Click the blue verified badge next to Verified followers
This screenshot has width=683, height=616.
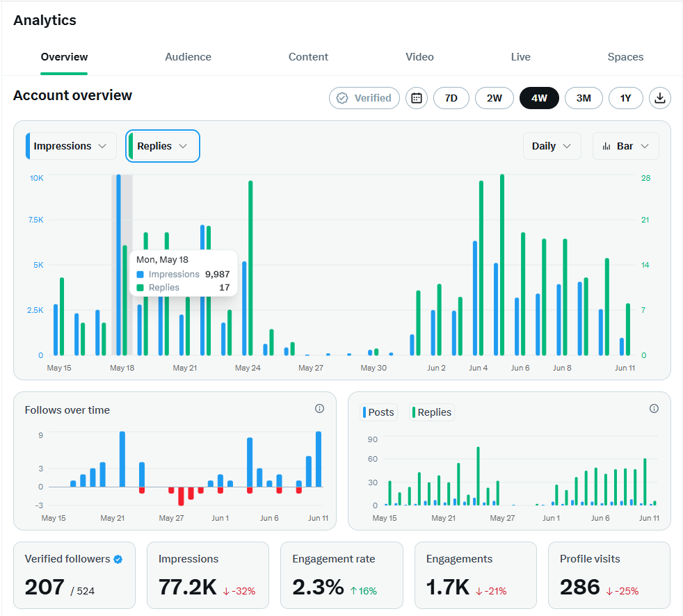coord(118,560)
